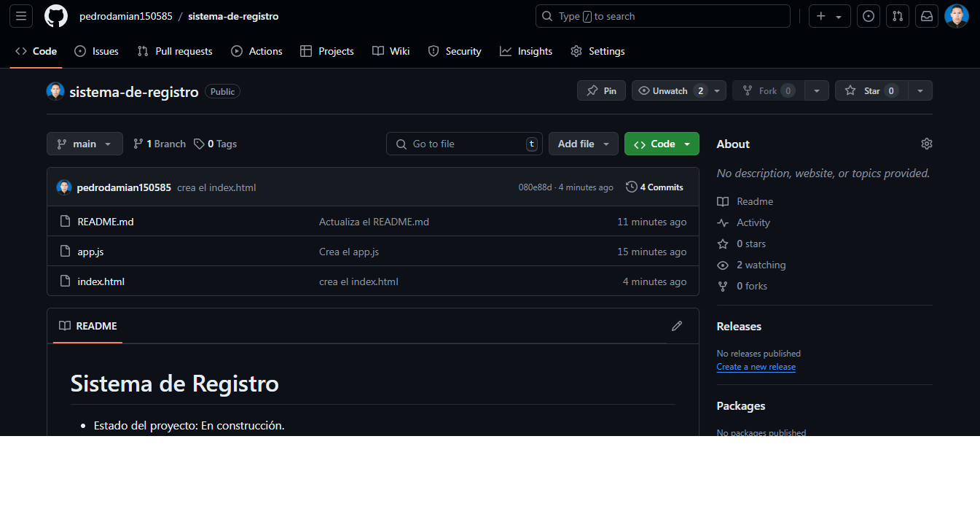View the 4 Commits history
This screenshot has height=525, width=980.
click(655, 187)
